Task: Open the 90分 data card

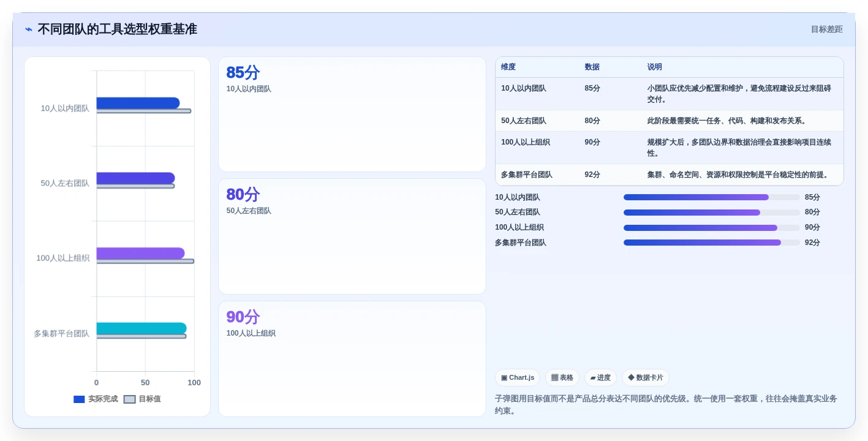Action: pos(352,359)
